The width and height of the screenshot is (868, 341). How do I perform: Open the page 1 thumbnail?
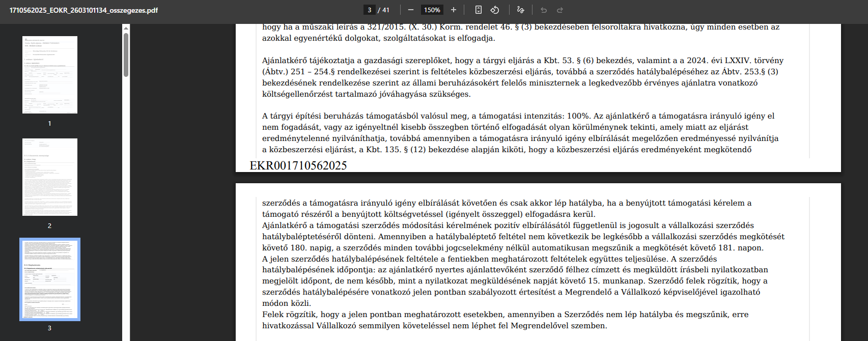click(x=50, y=75)
